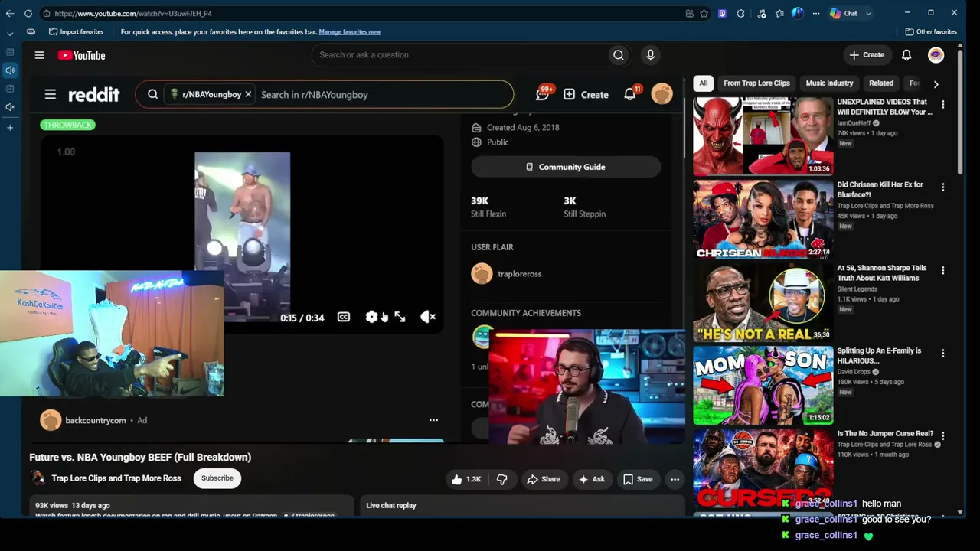Open options menu for backcountrycom ad
The height and width of the screenshot is (551, 980).
tap(433, 420)
